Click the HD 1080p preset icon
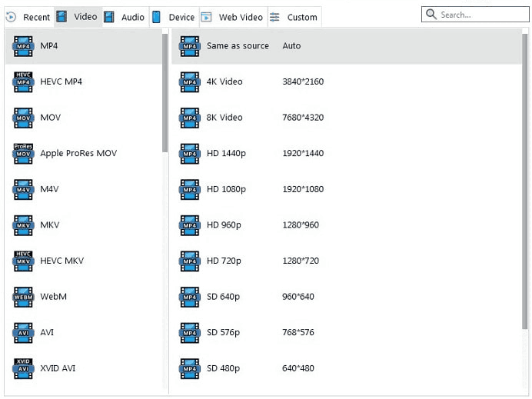The image size is (532, 399). point(190,189)
